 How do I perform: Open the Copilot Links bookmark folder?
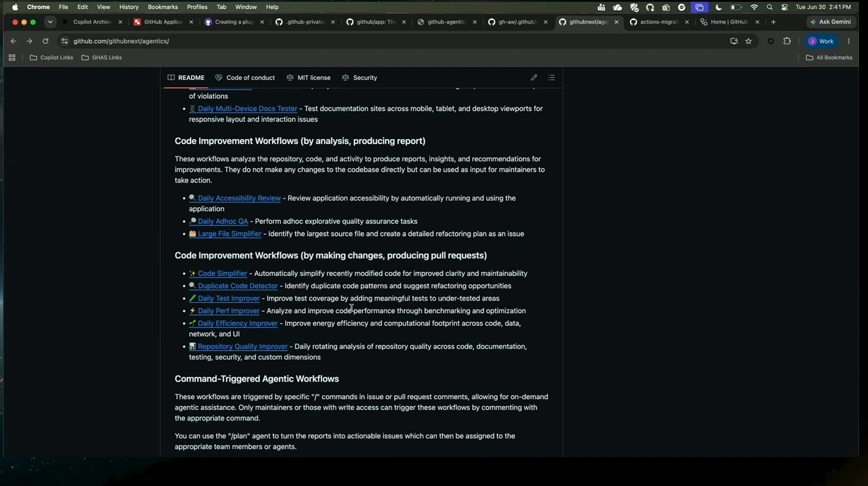51,58
